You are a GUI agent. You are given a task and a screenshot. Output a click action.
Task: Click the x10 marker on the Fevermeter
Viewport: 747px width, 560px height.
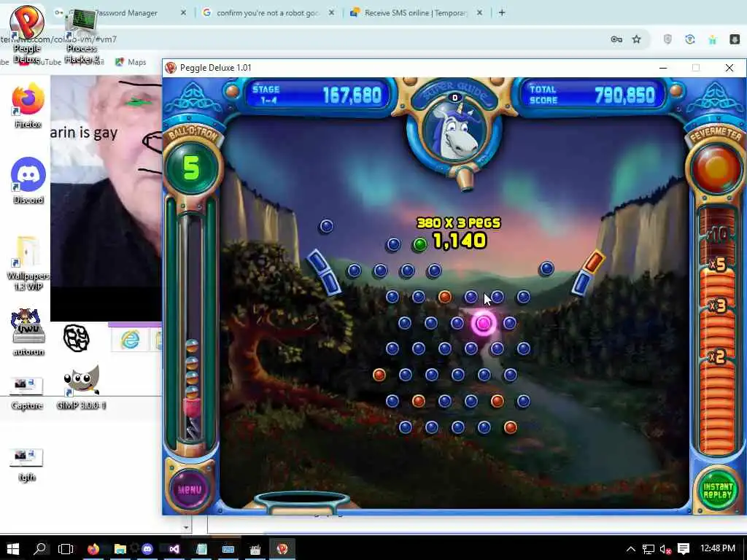(717, 234)
